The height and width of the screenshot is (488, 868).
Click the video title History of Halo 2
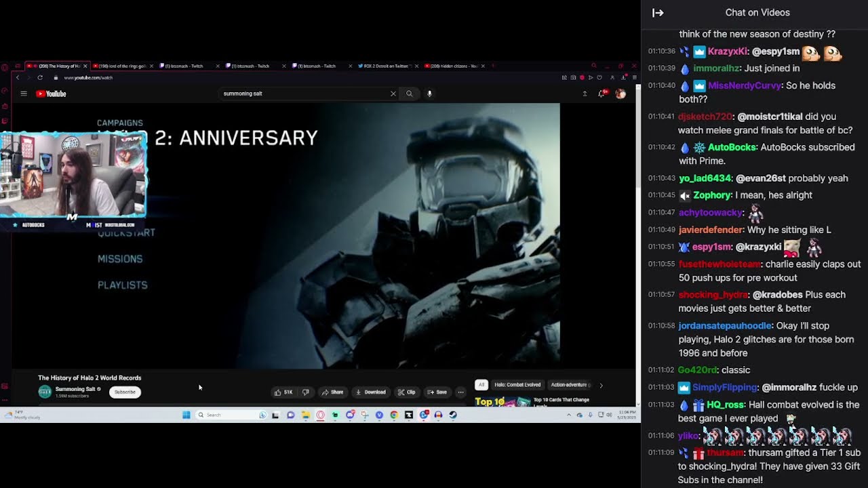click(90, 378)
